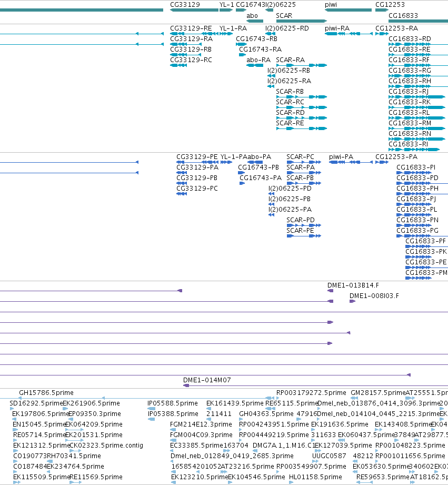Select the SCAR-RE transcript label
This screenshot has width=448, height=485.
pyautogui.click(x=290, y=123)
